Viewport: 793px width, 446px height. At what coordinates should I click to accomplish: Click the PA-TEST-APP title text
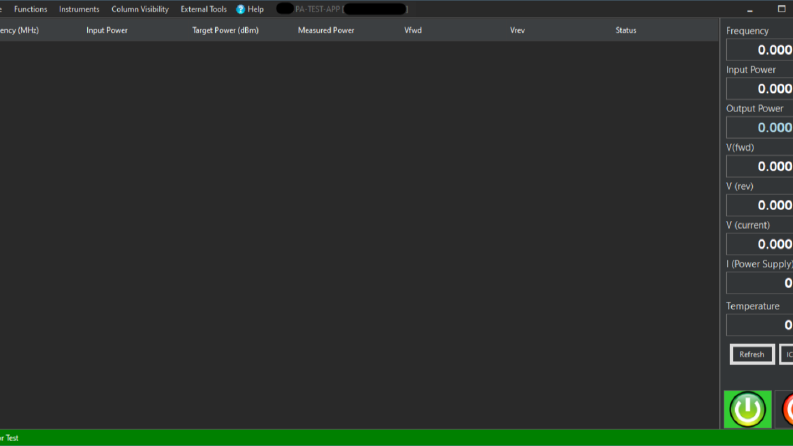318,9
